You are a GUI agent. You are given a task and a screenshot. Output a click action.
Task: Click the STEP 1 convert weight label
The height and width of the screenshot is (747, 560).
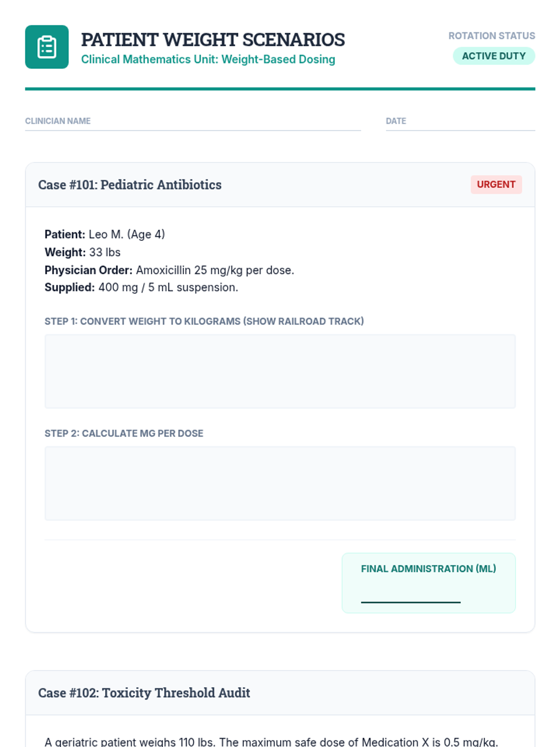(204, 321)
